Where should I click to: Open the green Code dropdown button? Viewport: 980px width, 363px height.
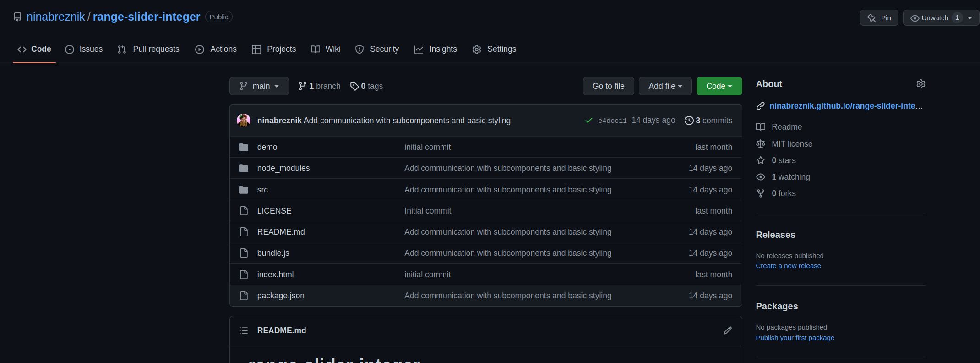719,86
